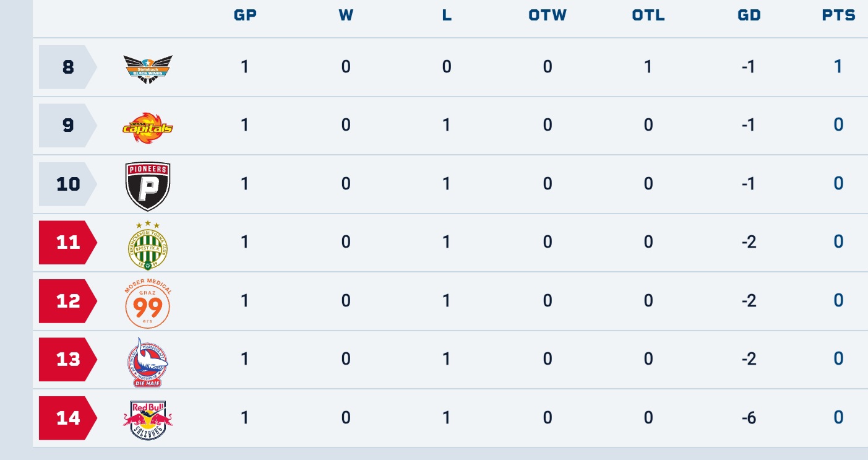Click the L column header

coord(447,16)
